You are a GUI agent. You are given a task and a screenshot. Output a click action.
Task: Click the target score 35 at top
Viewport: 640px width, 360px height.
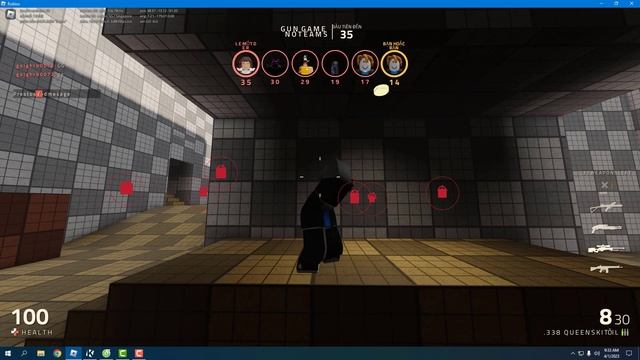click(346, 35)
